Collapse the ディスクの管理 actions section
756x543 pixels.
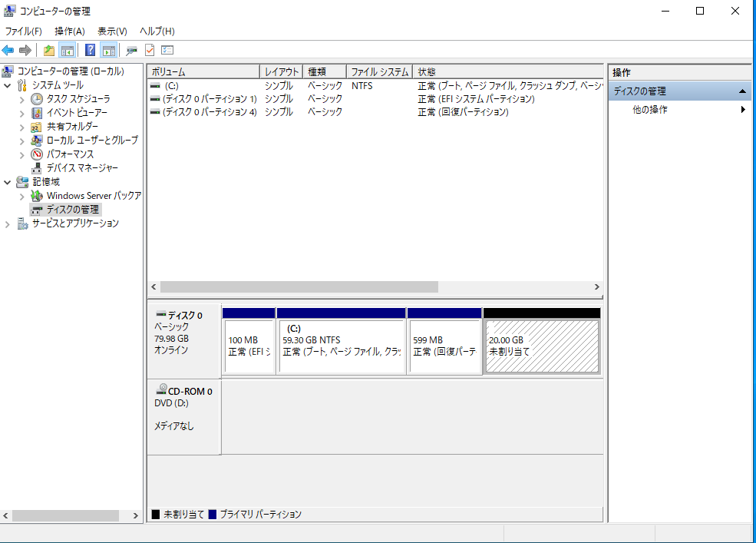point(742,91)
